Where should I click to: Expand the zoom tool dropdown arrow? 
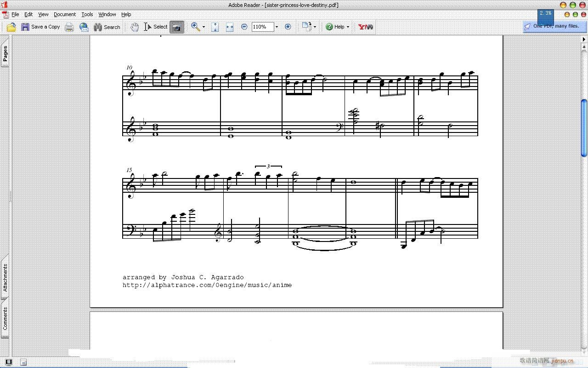204,27
